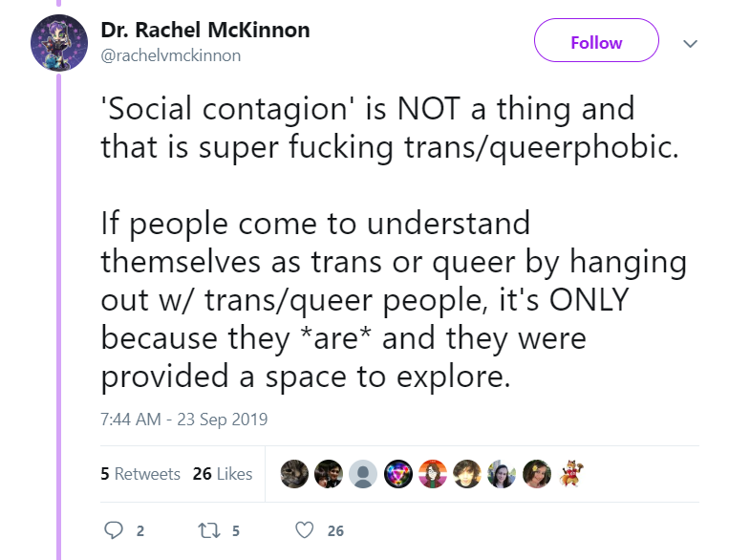Click the rainbow triangle liker avatar

[x=398, y=474]
